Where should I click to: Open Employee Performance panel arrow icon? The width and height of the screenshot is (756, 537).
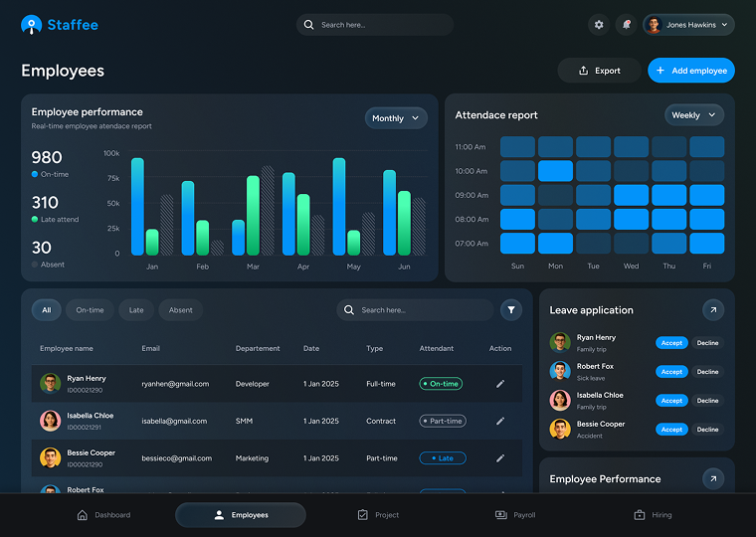(713, 478)
